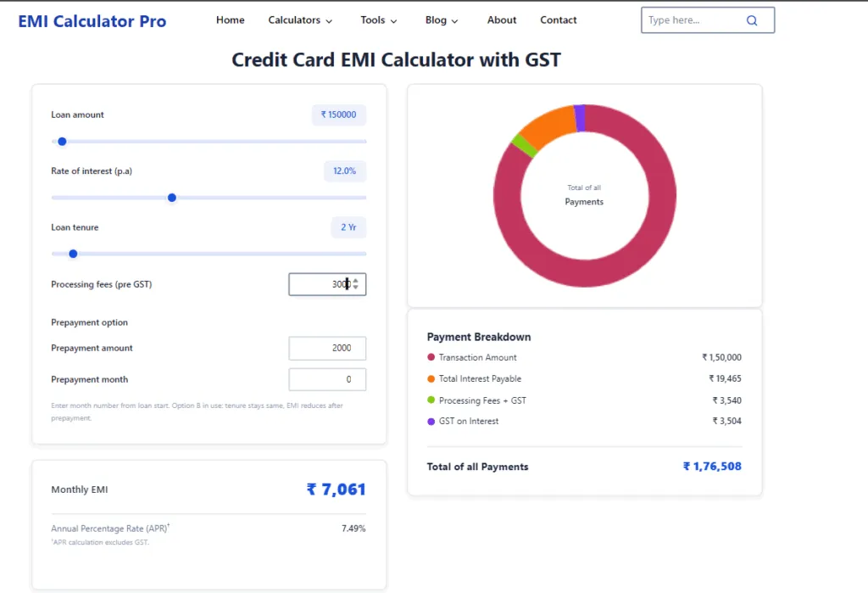Open the Contact page

click(x=558, y=20)
